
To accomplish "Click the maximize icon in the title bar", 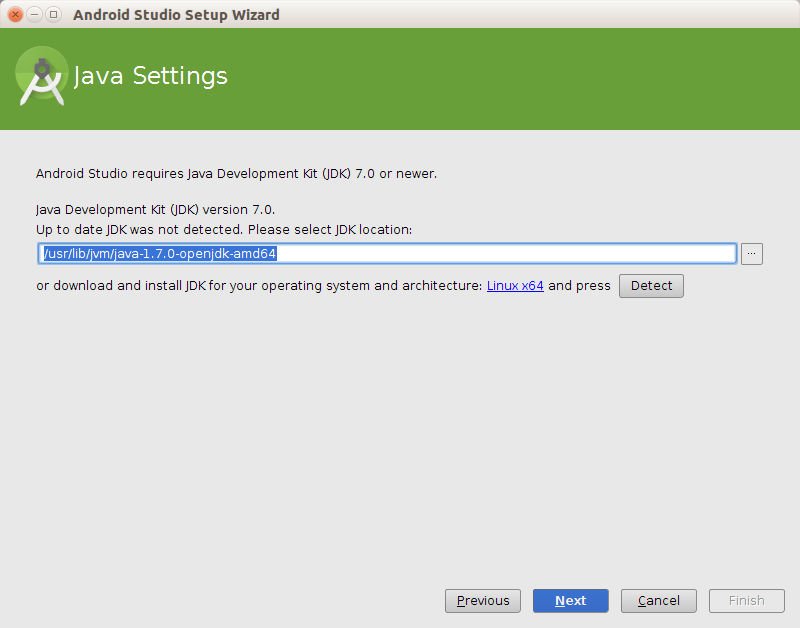I will click(x=52, y=14).
